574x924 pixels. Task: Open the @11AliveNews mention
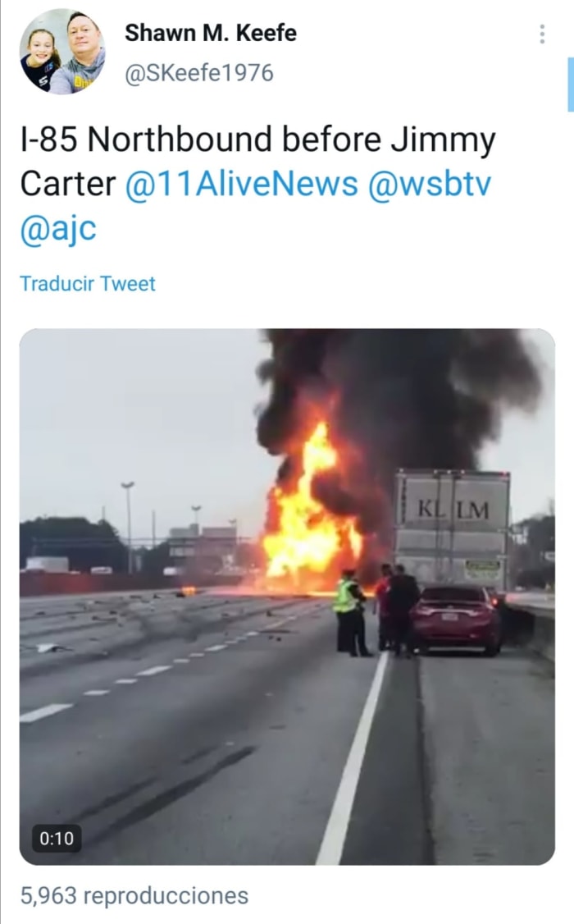tap(241, 184)
